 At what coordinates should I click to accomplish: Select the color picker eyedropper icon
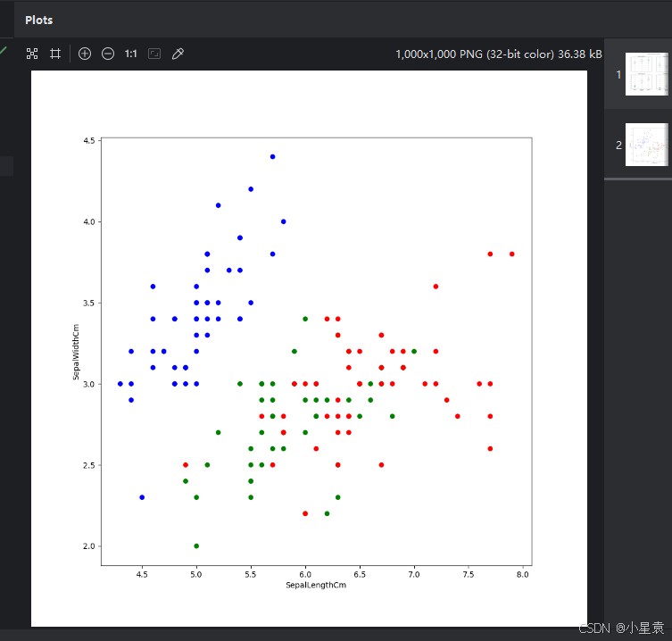(x=178, y=54)
